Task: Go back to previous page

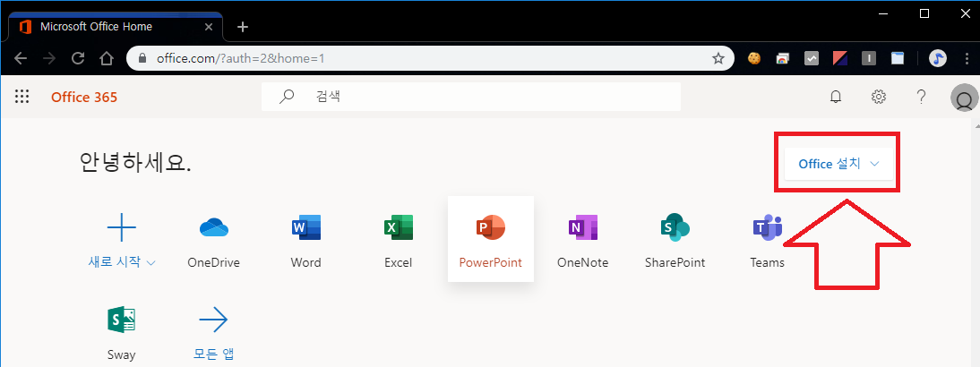Action: click(21, 59)
